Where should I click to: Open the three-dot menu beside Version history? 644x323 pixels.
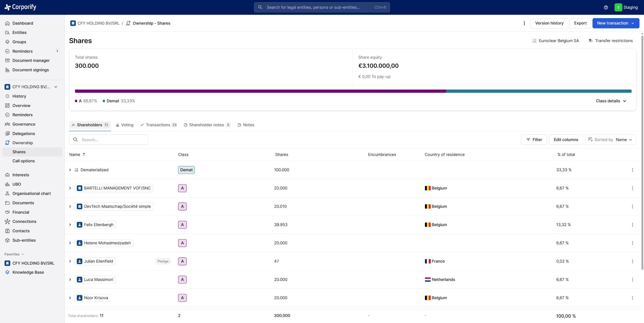(524, 23)
